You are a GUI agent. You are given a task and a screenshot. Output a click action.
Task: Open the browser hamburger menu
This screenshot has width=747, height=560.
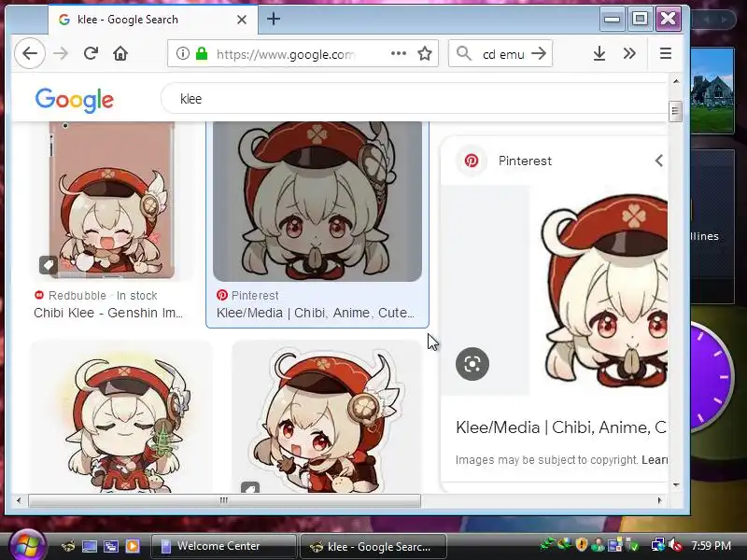tap(666, 53)
